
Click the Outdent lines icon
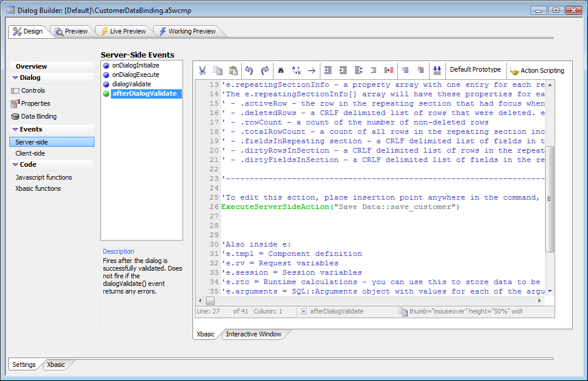pyautogui.click(x=343, y=70)
